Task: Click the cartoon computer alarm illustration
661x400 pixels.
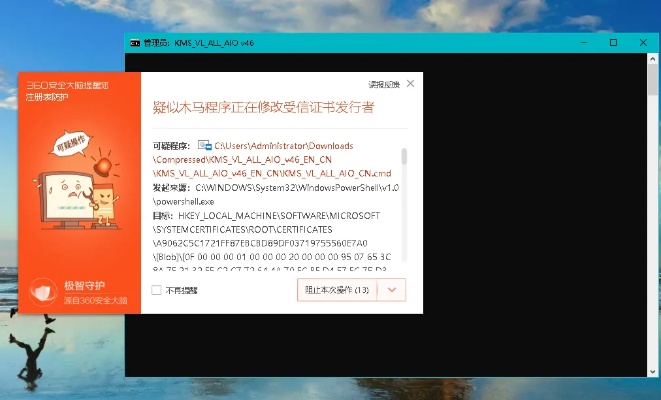Action: click(x=77, y=181)
